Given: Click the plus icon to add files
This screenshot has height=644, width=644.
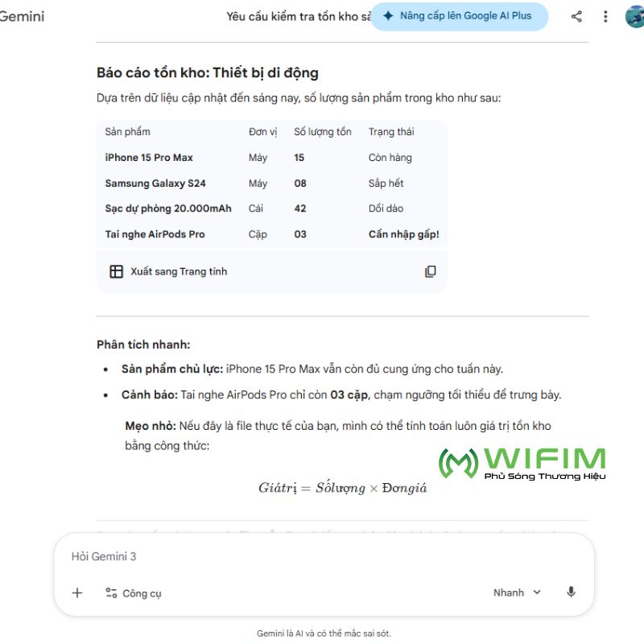Looking at the screenshot, I should [77, 593].
